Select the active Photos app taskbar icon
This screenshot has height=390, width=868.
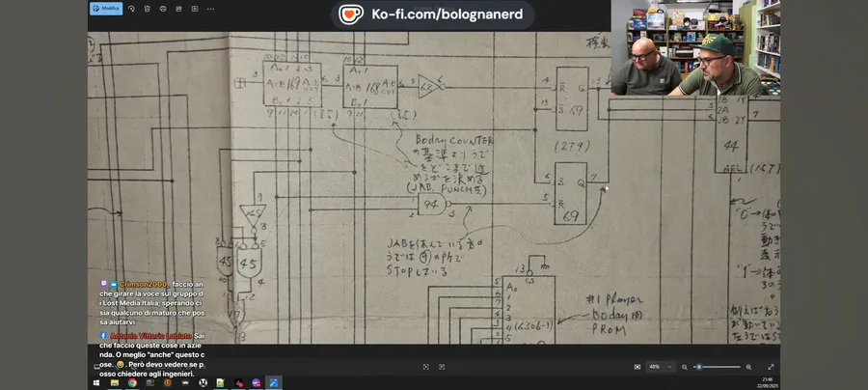tap(274, 383)
